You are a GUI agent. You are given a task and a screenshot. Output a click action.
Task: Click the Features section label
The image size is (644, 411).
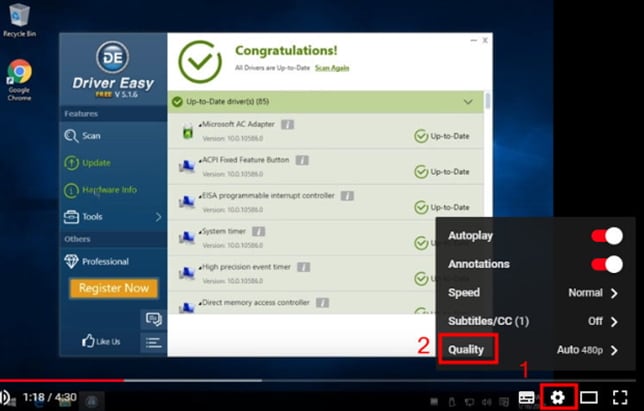click(x=81, y=114)
